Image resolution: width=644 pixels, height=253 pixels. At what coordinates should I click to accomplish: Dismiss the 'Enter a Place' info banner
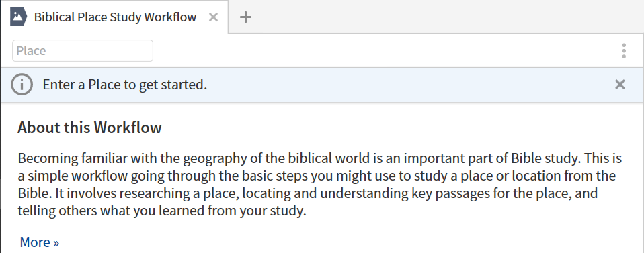(x=620, y=85)
